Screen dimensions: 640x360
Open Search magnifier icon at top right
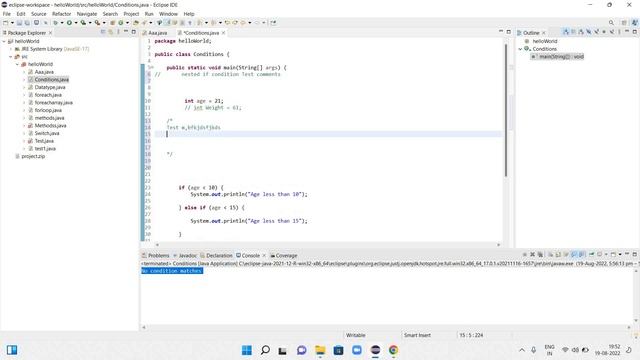click(611, 22)
